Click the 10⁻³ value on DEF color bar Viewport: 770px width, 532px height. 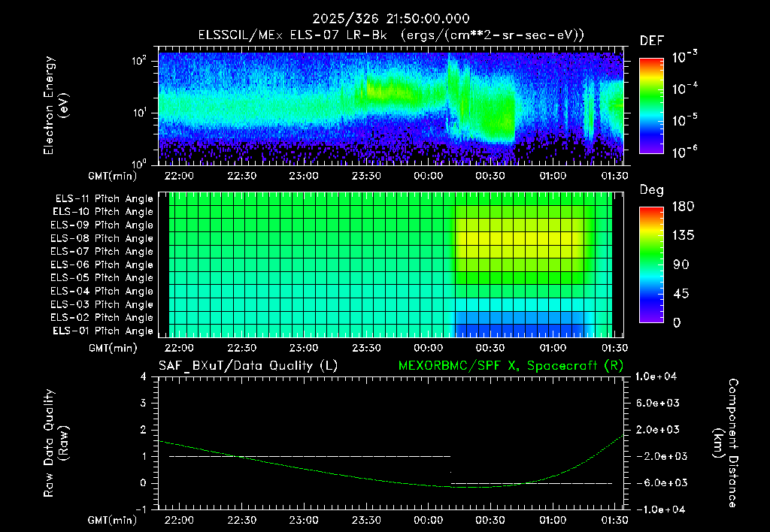[684, 57]
